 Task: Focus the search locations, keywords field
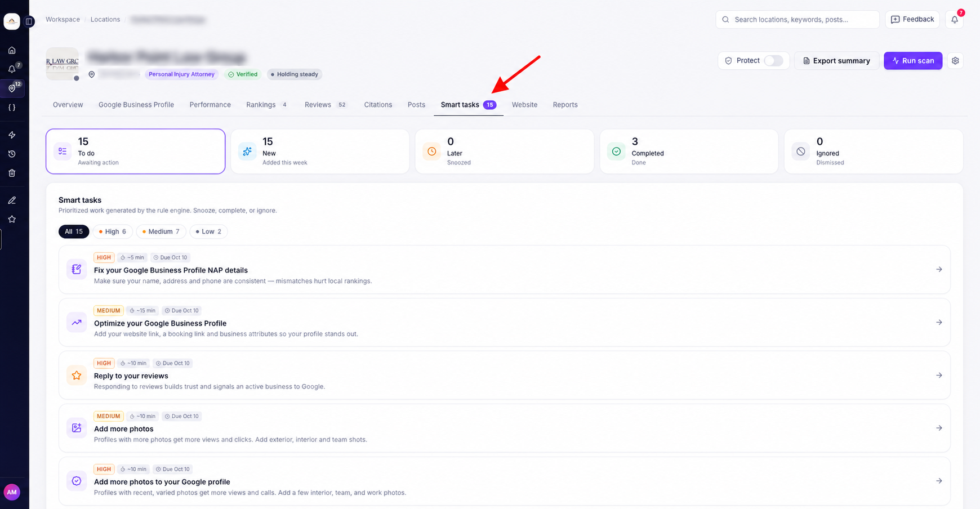[x=798, y=19]
